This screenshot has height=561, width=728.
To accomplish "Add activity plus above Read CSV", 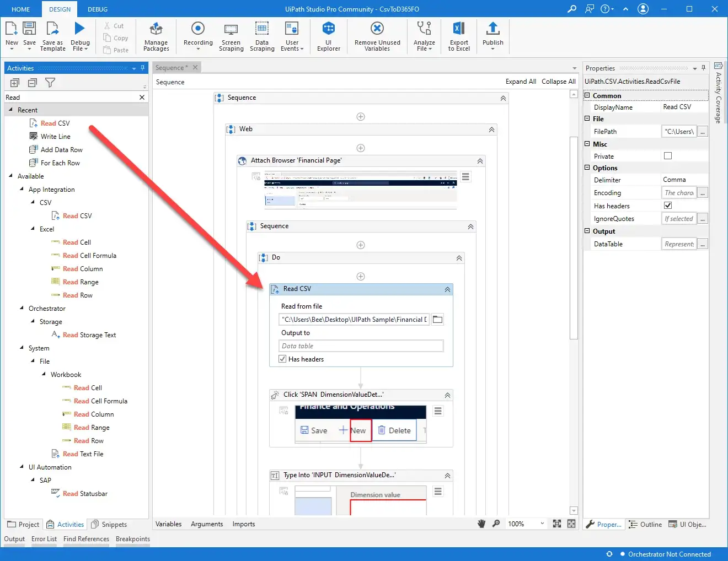I will pos(361,276).
